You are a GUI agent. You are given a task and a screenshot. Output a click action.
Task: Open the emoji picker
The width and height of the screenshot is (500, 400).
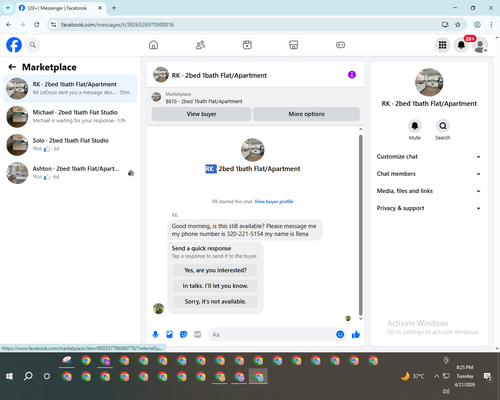pos(340,334)
